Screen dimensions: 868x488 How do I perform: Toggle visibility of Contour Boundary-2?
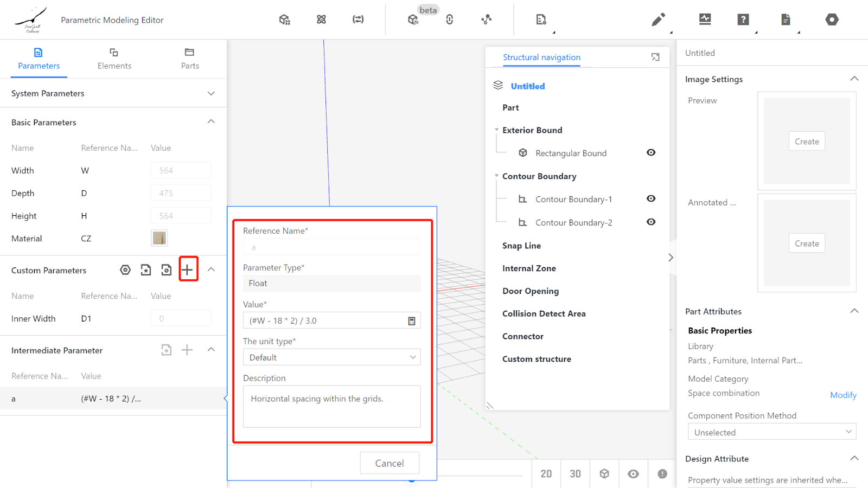(x=651, y=222)
